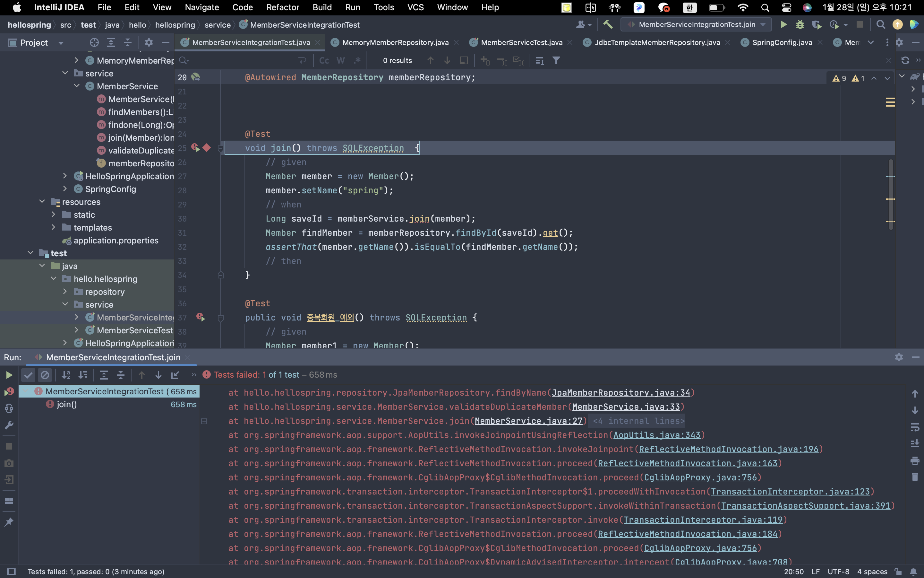The height and width of the screenshot is (578, 924).
Task: Jump to previous failed test arrow
Action: tap(141, 375)
